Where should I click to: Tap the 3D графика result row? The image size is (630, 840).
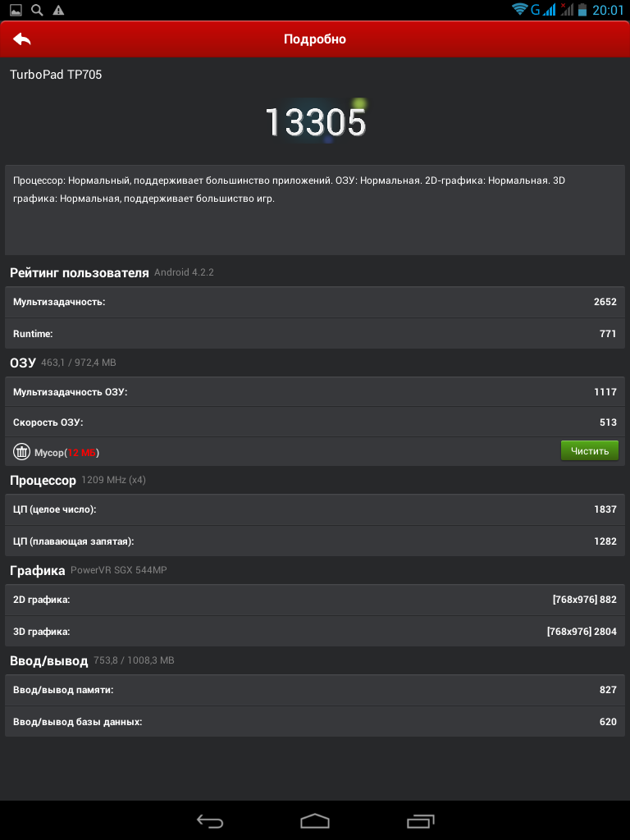[315, 632]
